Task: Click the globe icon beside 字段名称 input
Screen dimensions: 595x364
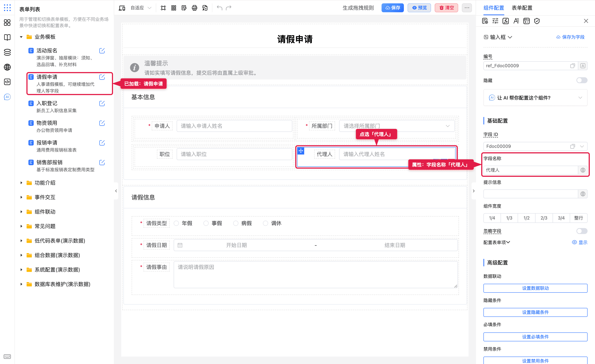Action: click(x=583, y=170)
